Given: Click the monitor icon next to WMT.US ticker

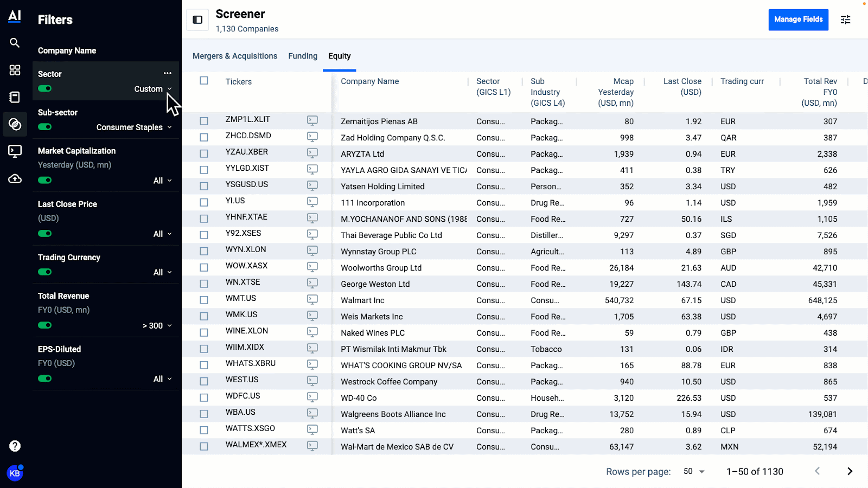Looking at the screenshot, I should tap(312, 299).
